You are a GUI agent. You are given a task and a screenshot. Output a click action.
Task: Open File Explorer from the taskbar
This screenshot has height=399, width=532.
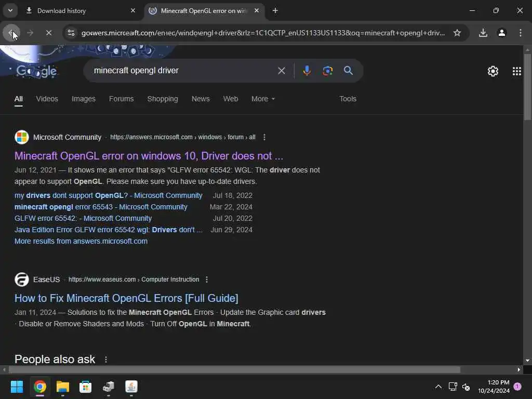(63, 387)
